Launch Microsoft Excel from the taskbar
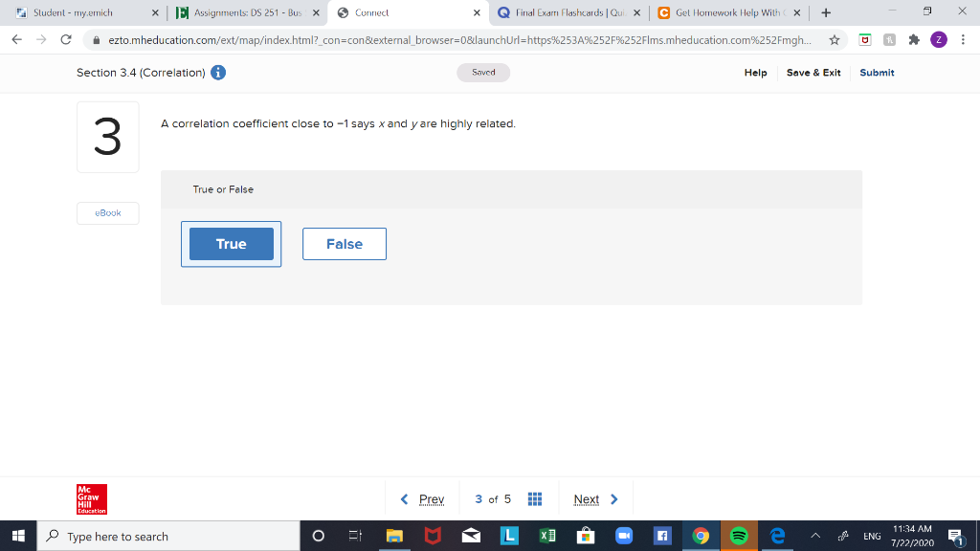 [x=547, y=536]
